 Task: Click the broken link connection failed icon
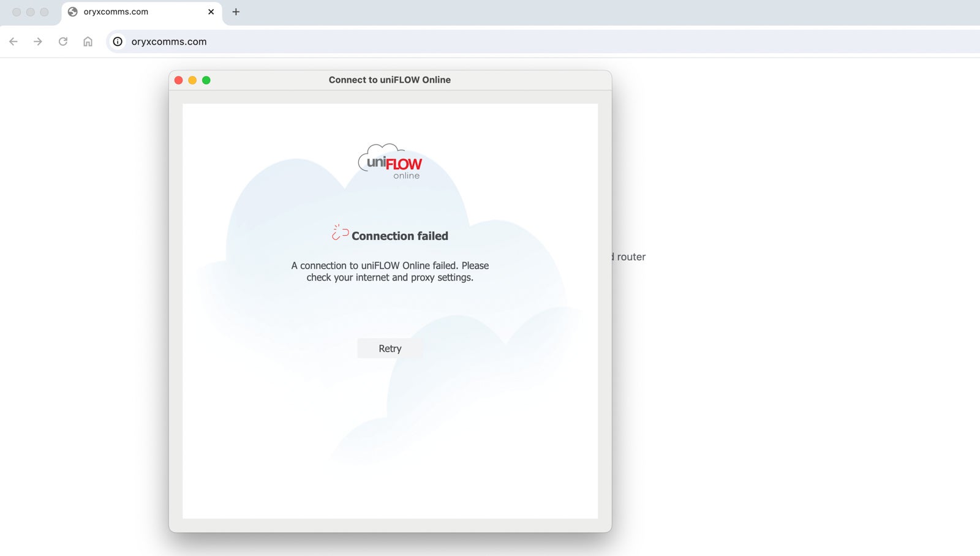340,233
